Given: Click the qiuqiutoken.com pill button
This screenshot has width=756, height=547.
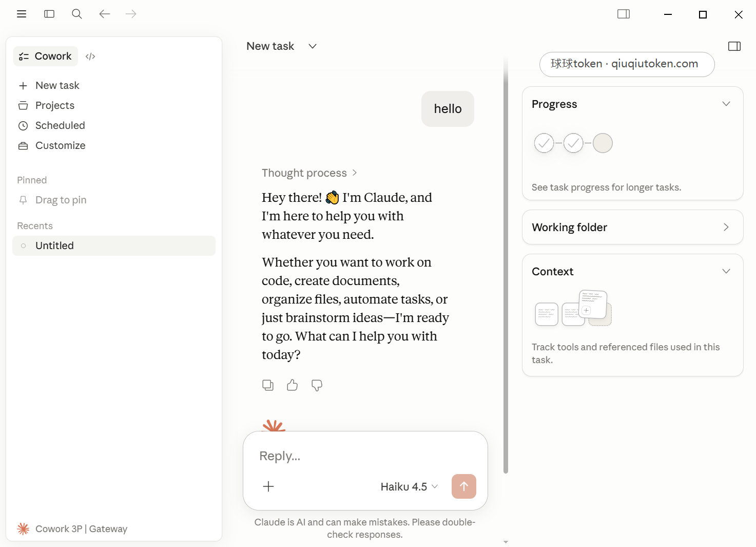Looking at the screenshot, I should 627,64.
